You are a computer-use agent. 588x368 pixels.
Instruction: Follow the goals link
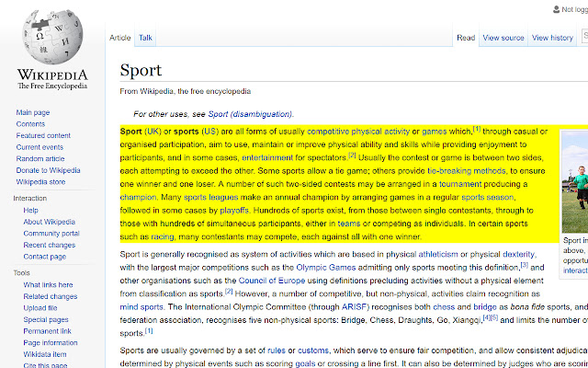[x=305, y=364]
